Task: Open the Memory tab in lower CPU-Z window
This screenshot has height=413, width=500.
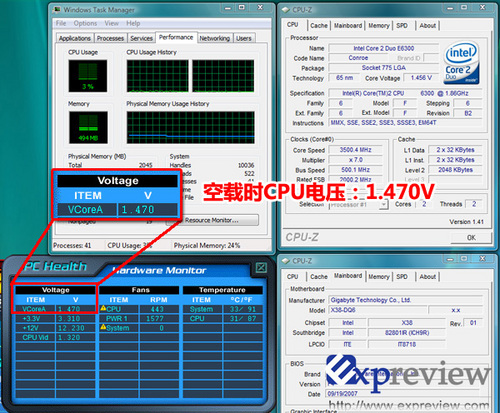Action: (x=379, y=277)
